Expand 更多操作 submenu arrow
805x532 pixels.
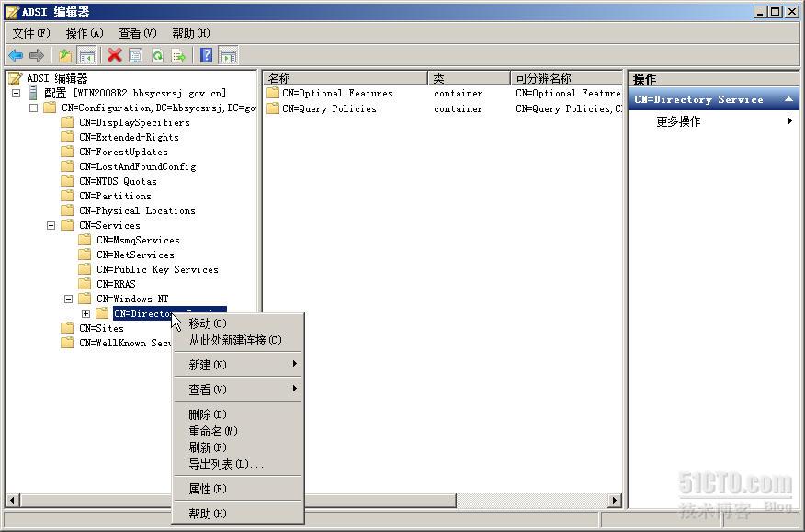tap(789, 121)
